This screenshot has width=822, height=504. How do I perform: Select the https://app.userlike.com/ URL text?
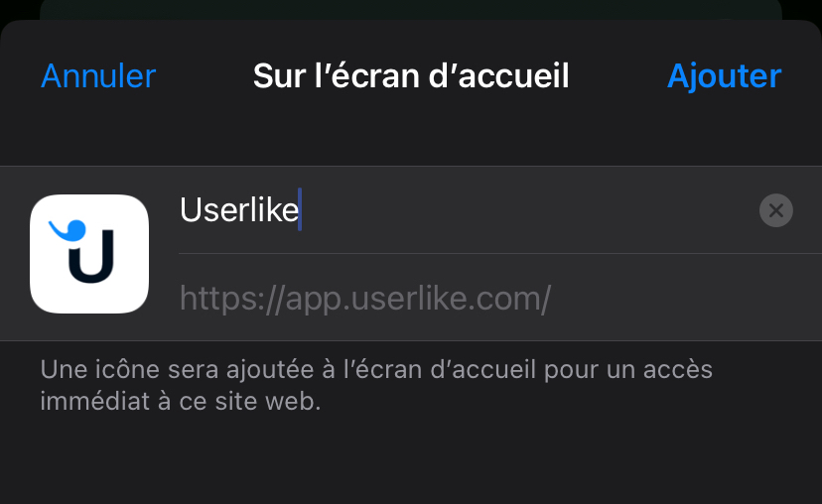pos(365,299)
